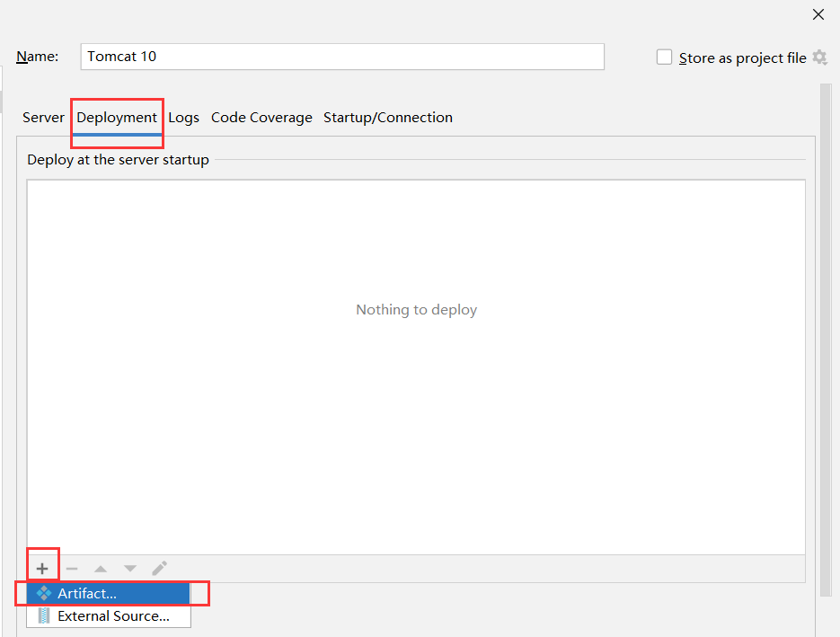Image resolution: width=840 pixels, height=637 pixels.
Task: Click the gear icon beside Store as project file
Action: (819, 57)
